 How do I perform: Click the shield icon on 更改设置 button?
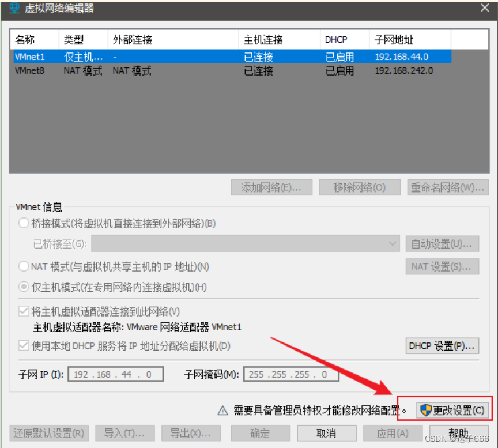tap(425, 410)
